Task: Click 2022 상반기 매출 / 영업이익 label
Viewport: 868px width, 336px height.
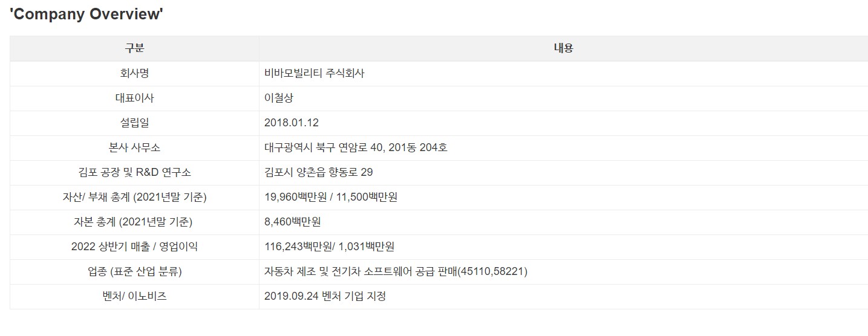Action: [x=134, y=247]
